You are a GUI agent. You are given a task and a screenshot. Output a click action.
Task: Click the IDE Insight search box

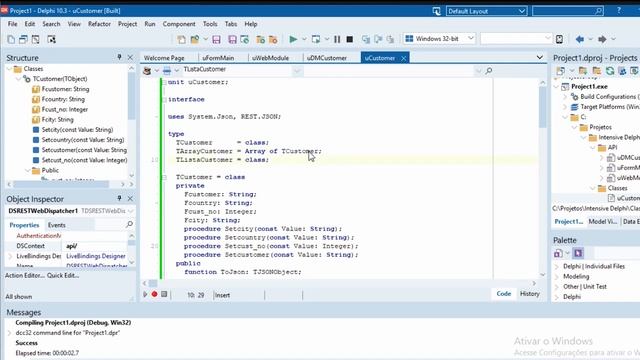(x=568, y=11)
